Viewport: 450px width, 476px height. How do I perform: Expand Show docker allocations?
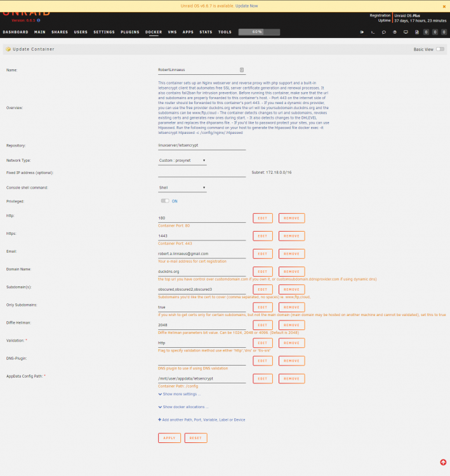(183, 407)
